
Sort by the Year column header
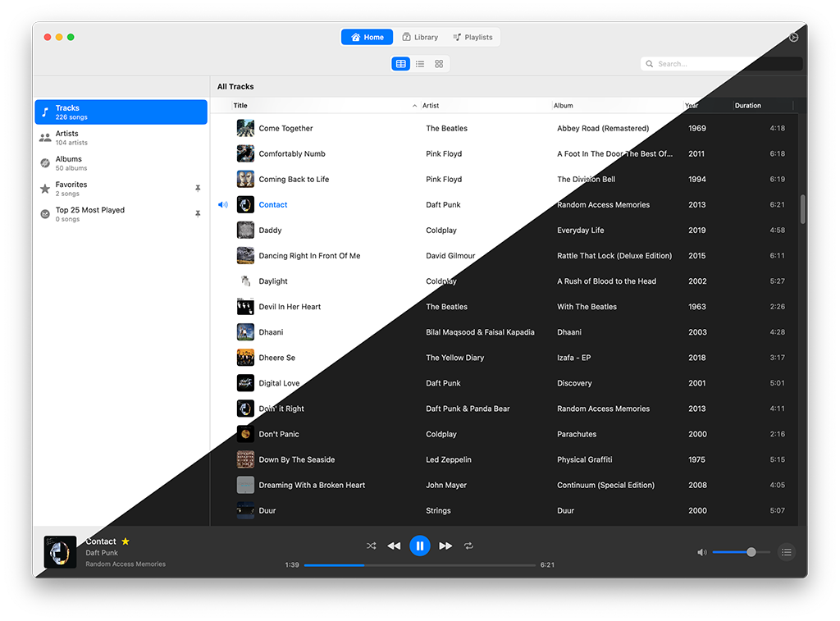pyautogui.click(x=707, y=106)
